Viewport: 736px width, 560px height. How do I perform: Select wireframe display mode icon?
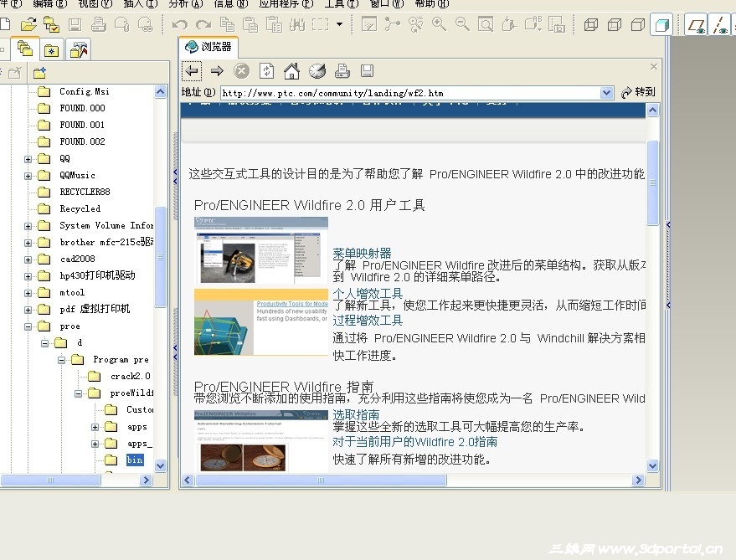pyautogui.click(x=591, y=24)
